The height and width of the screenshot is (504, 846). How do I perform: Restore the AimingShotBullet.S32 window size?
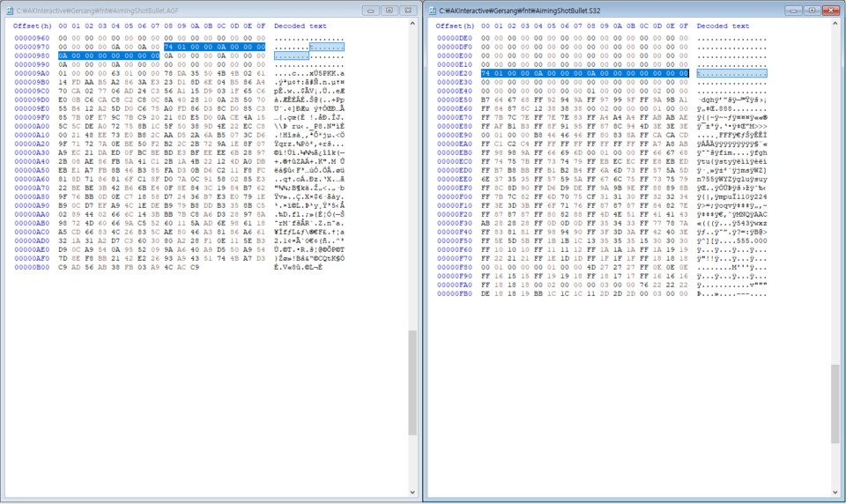pos(812,10)
